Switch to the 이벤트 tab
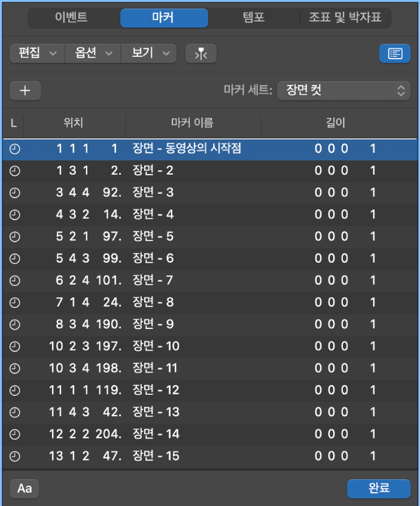 [71, 17]
